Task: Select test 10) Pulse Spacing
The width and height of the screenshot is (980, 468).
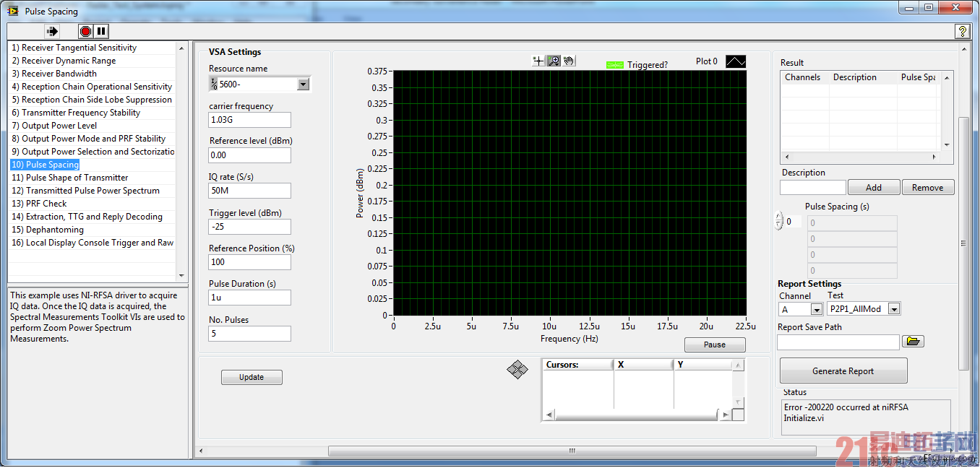Action: [92, 165]
